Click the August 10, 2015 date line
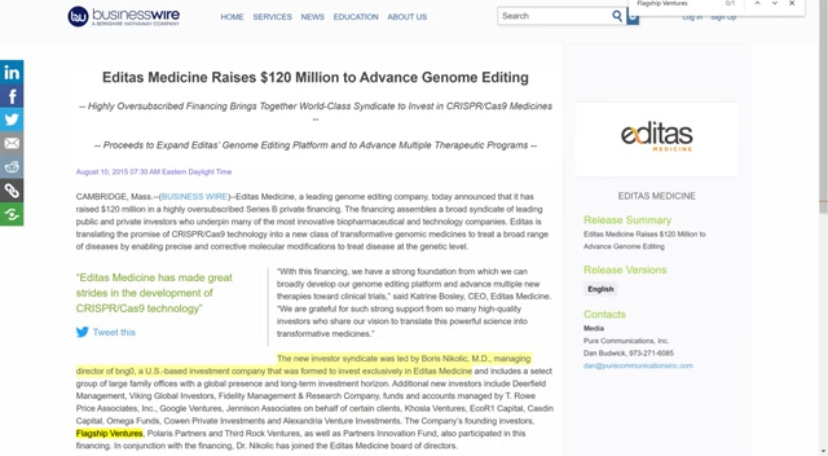 click(154, 172)
